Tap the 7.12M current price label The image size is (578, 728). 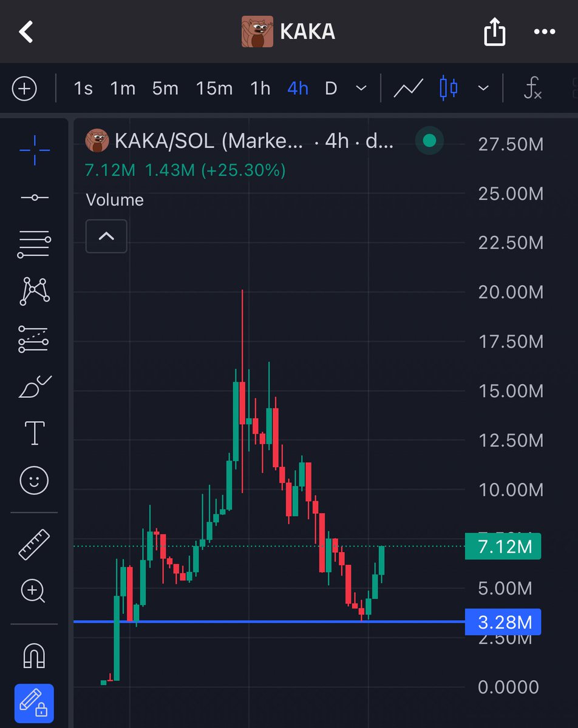click(x=503, y=547)
